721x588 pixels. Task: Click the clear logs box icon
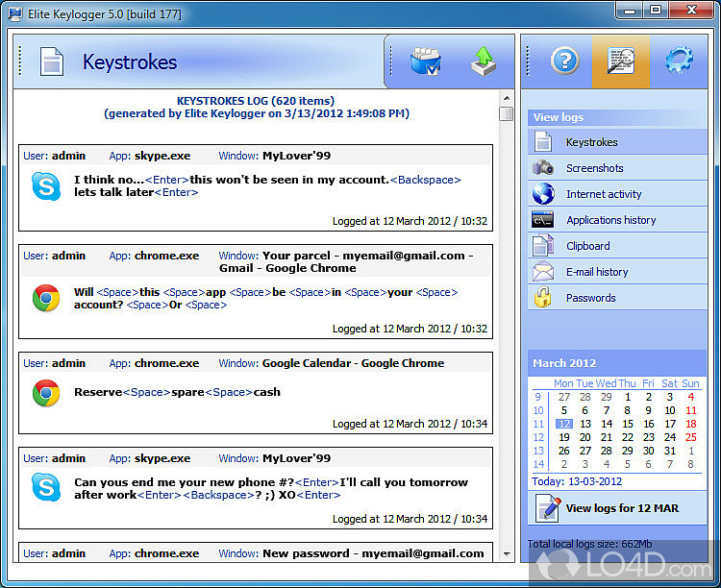[x=424, y=62]
